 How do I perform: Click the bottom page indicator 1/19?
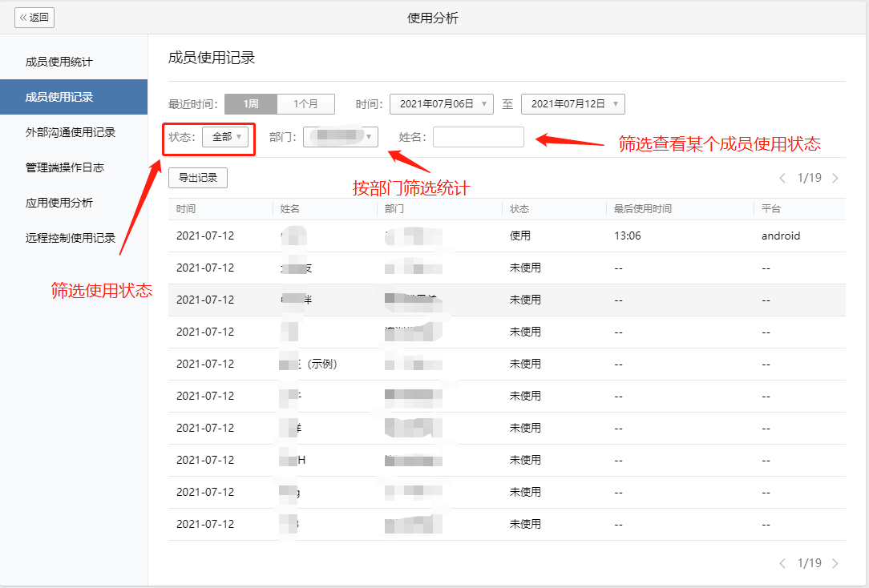pos(809,564)
